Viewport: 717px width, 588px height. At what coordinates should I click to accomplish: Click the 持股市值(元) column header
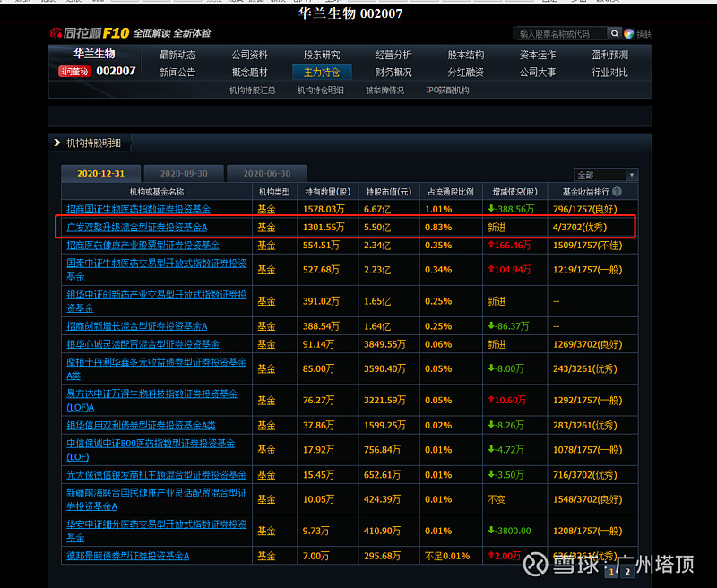point(389,192)
